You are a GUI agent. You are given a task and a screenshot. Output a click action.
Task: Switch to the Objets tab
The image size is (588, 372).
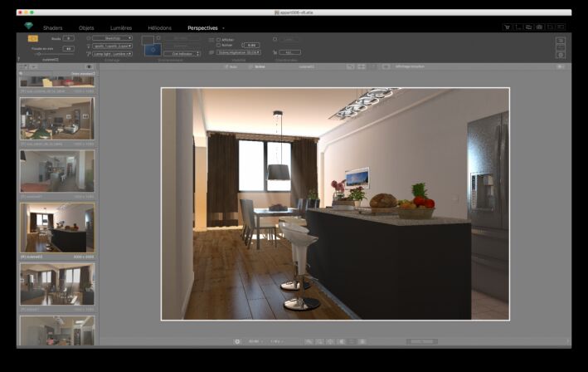tap(86, 28)
